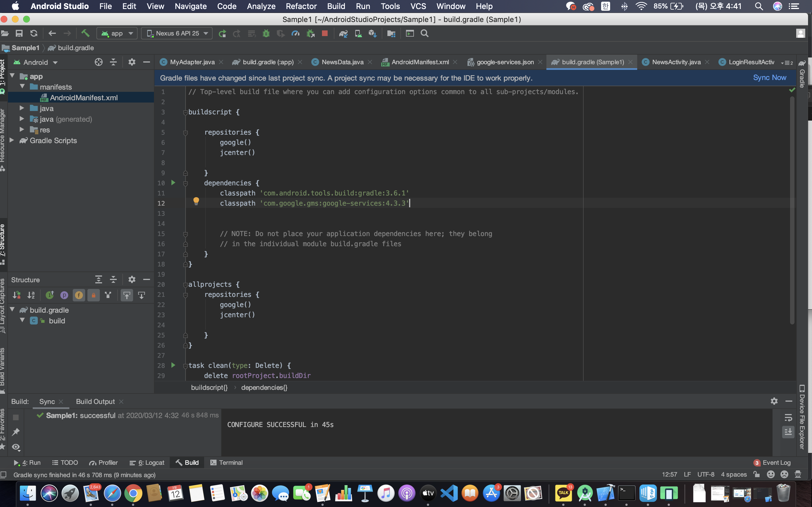Switch to the google-services.json tab
This screenshot has height=507, width=812.
tap(505, 62)
